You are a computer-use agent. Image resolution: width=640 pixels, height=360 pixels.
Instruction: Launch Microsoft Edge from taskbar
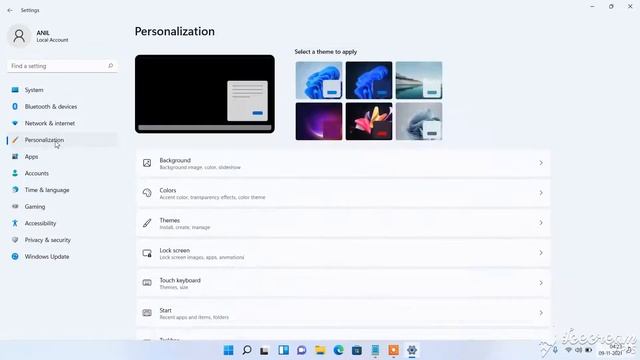338,350
